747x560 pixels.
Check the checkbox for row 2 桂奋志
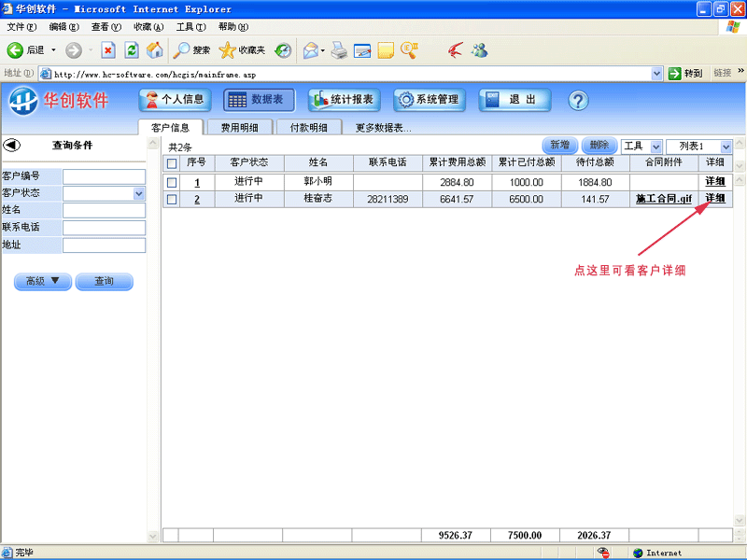(x=172, y=199)
